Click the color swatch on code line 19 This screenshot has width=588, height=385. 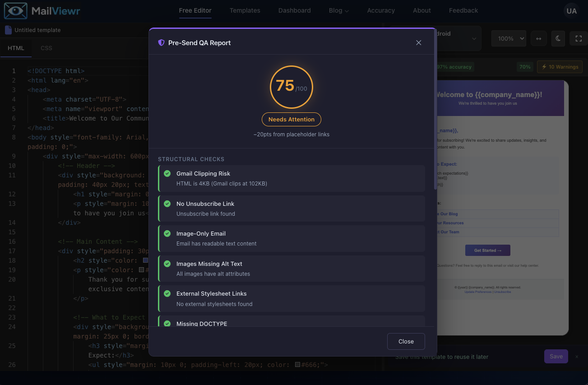pos(142,270)
